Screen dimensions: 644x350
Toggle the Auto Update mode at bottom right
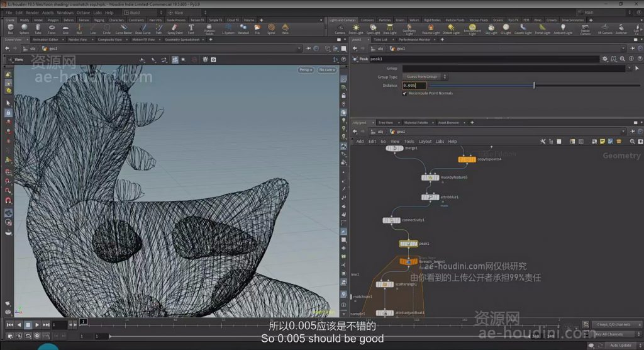620,346
